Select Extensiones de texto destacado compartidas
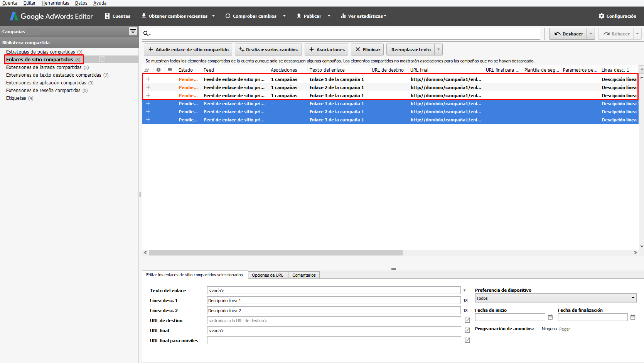The image size is (644, 363). pos(54,75)
